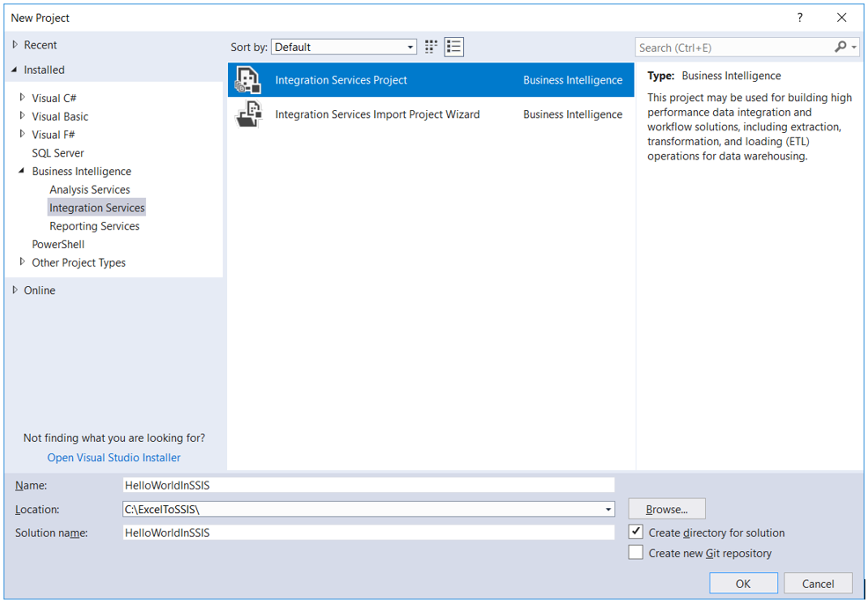Enable Create new Git repository checkbox
Viewport: 868px width, 603px height.
636,553
